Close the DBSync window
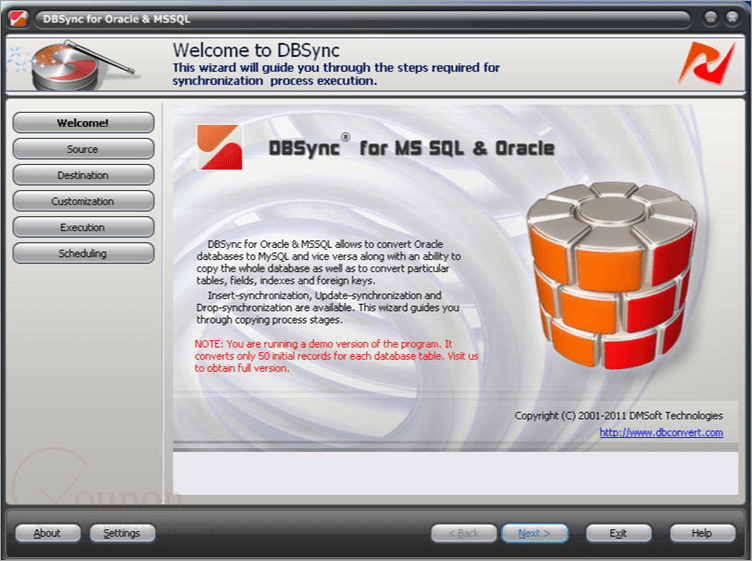Image resolution: width=752 pixels, height=561 pixels. [732, 18]
